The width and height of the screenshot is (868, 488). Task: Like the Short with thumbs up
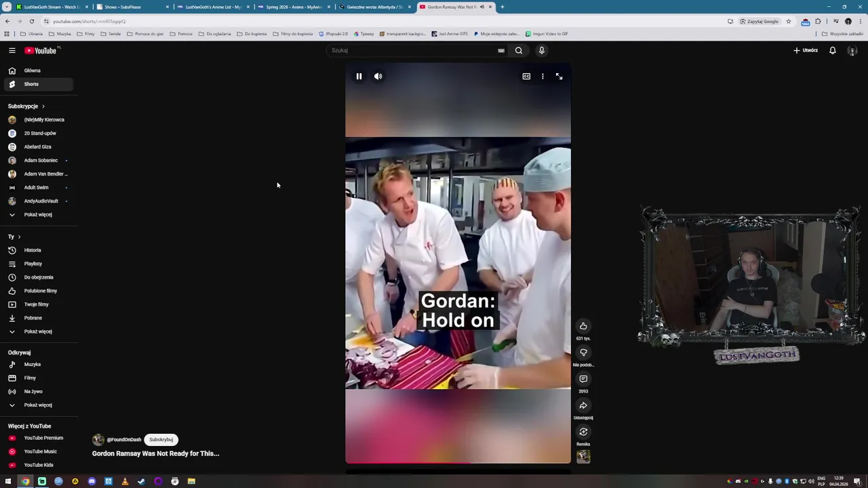coord(583,326)
